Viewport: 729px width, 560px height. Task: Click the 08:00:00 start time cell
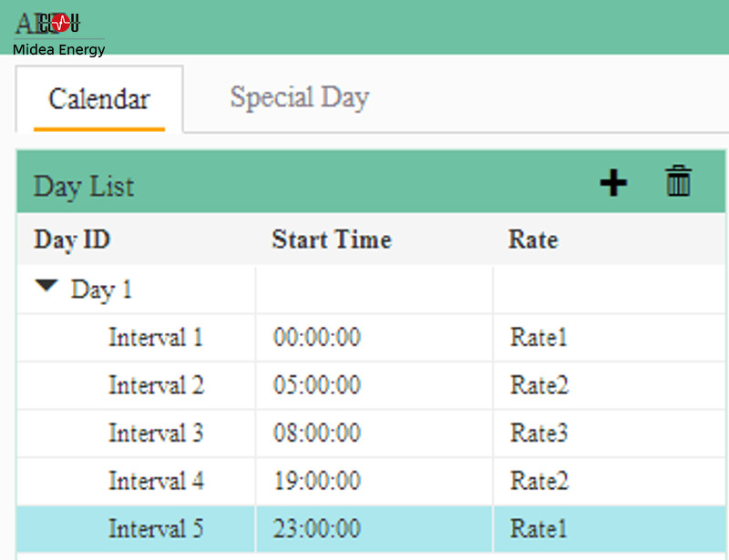click(317, 433)
